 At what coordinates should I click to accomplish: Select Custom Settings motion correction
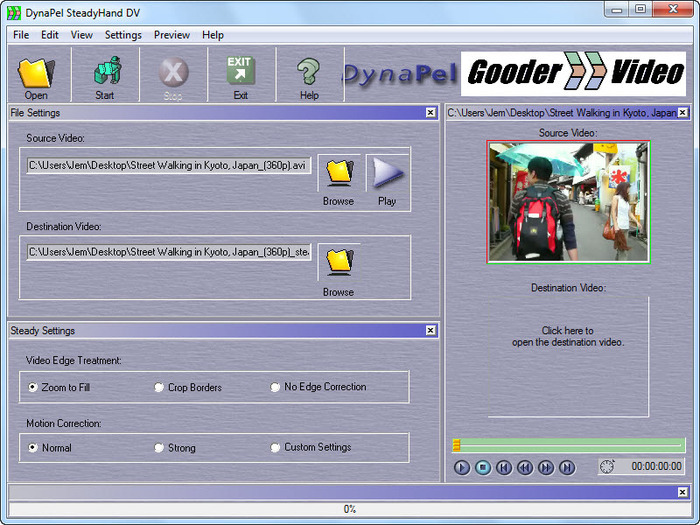275,447
